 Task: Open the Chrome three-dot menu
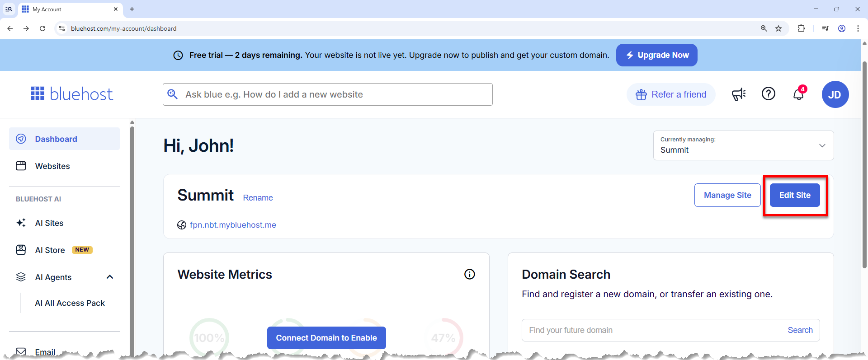click(x=858, y=28)
